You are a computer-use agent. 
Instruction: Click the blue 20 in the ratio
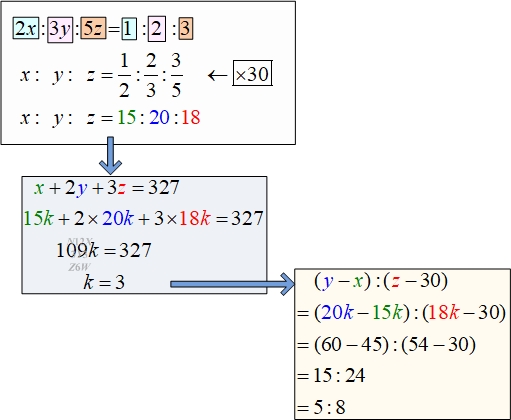point(159,118)
